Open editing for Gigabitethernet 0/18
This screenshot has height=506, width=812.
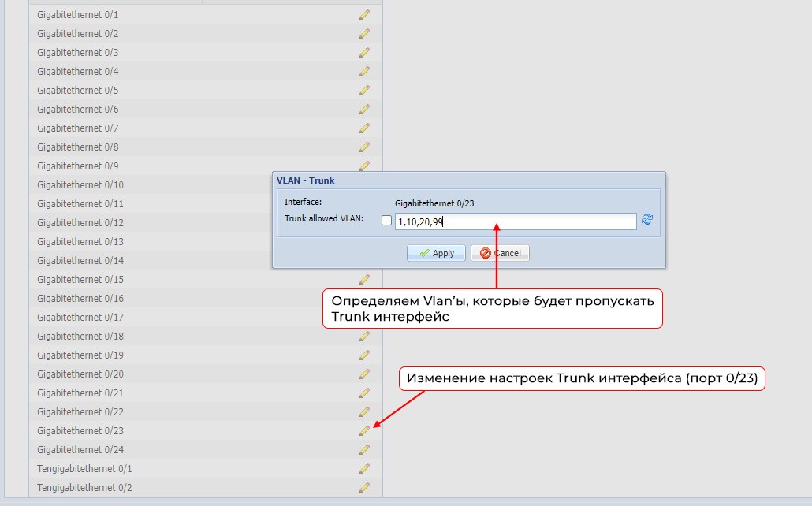coord(363,336)
